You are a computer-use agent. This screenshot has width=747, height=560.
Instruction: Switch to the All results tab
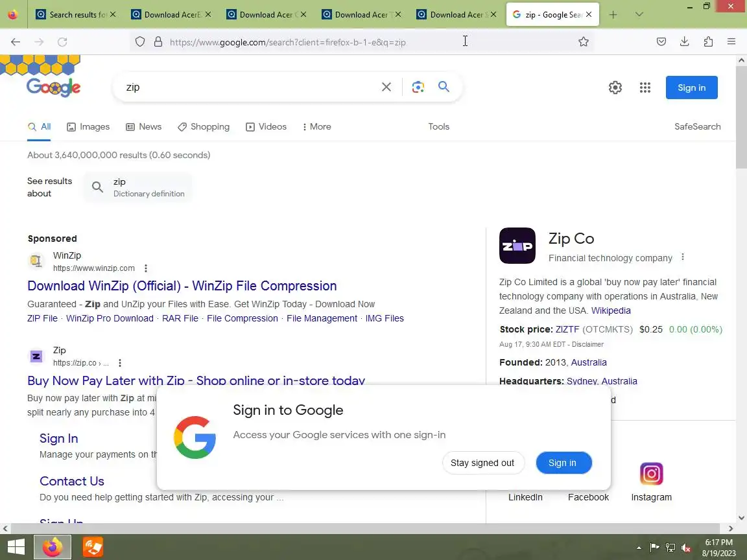pos(39,126)
